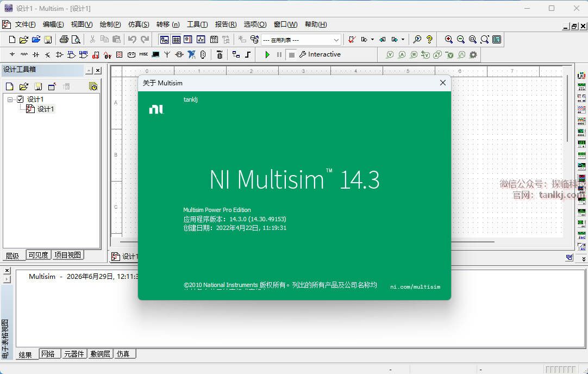Open the 编辑(E) menu

[53, 24]
